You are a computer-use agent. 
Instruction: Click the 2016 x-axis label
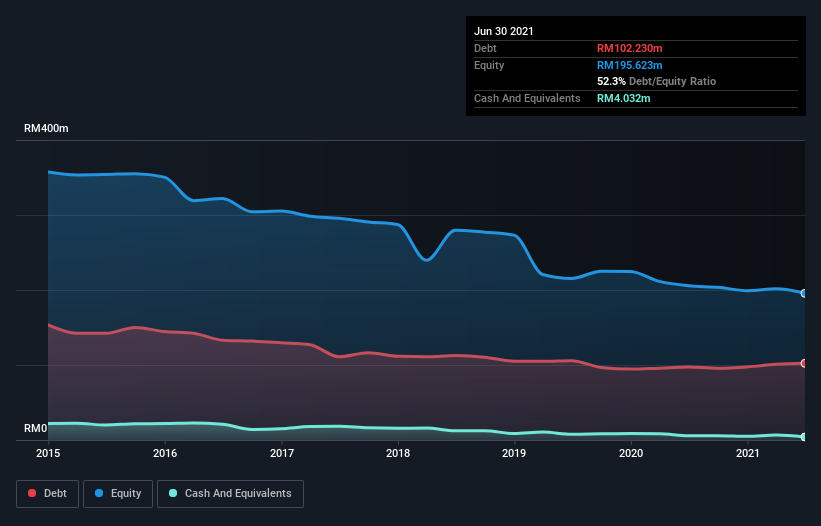click(x=165, y=453)
